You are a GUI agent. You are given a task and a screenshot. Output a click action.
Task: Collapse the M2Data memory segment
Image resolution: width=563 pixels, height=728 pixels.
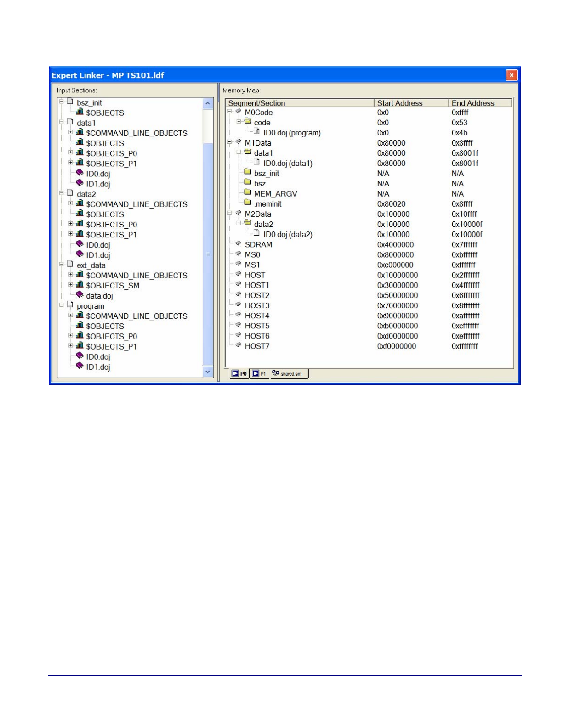click(x=229, y=213)
